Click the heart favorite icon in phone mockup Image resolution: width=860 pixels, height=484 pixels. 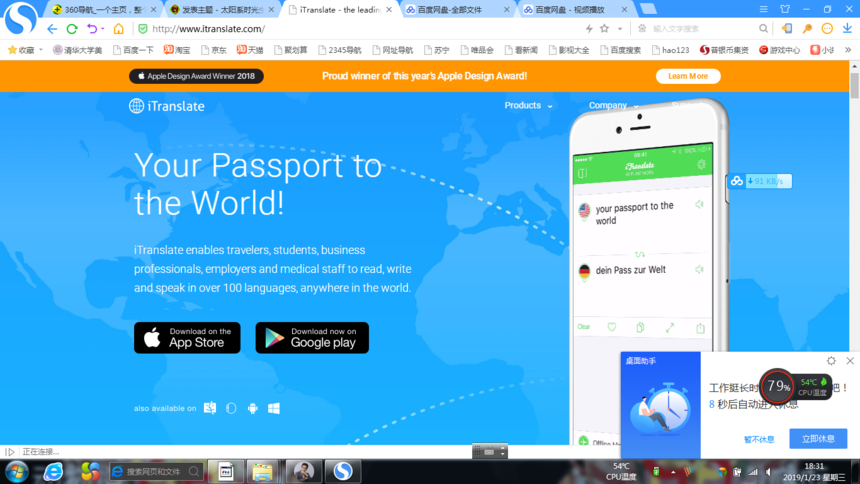pyautogui.click(x=612, y=327)
